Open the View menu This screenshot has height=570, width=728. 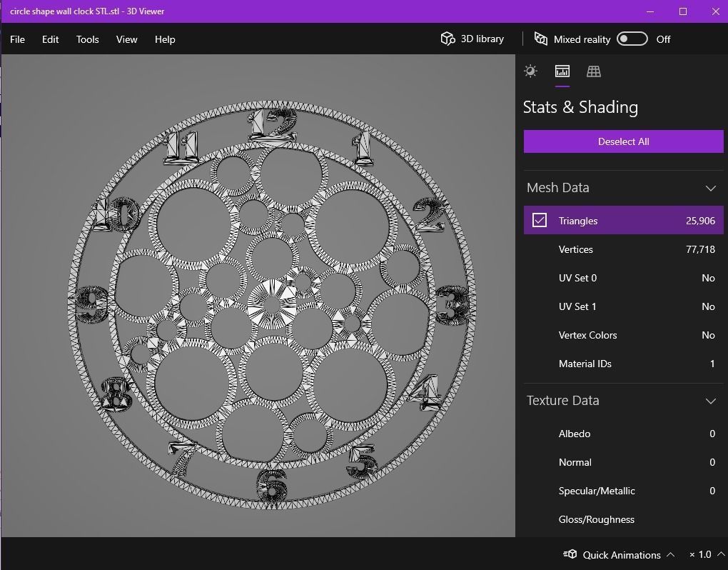point(126,39)
